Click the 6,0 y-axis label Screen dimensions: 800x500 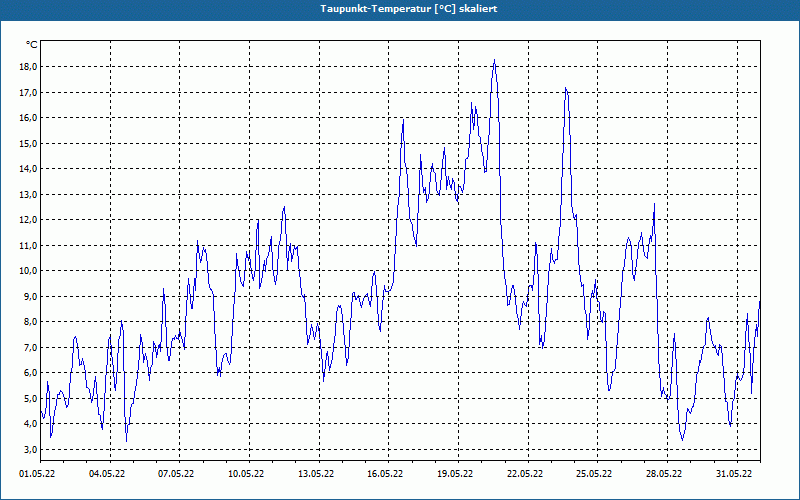pos(30,373)
